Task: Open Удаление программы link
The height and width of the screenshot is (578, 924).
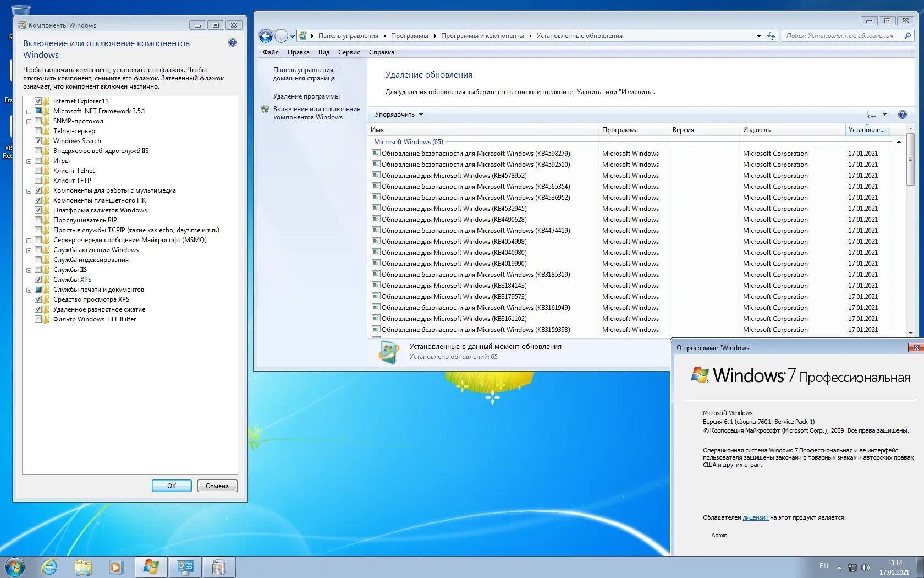Action: (x=306, y=96)
